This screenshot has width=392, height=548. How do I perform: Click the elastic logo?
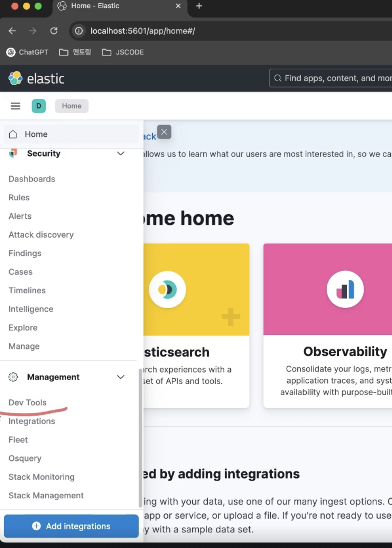(x=37, y=79)
